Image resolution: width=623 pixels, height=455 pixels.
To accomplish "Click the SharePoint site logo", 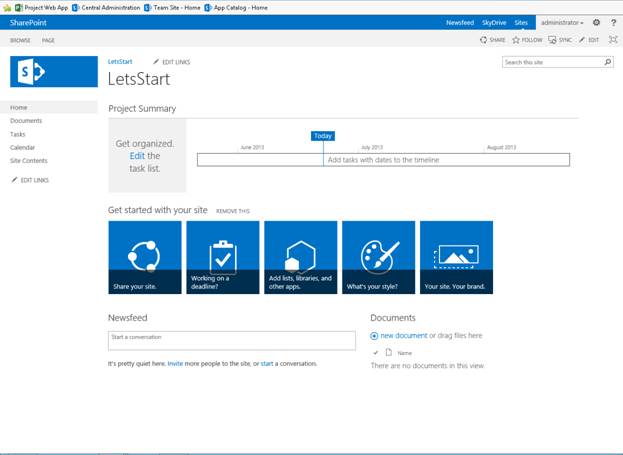I will [54, 72].
